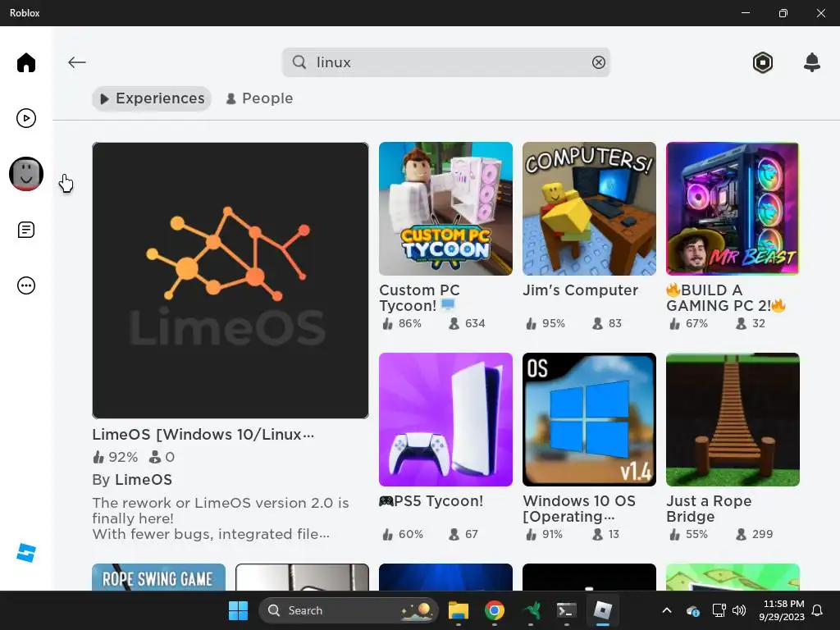The height and width of the screenshot is (630, 840).
Task: Click the search field containing linux
Action: 445,62
